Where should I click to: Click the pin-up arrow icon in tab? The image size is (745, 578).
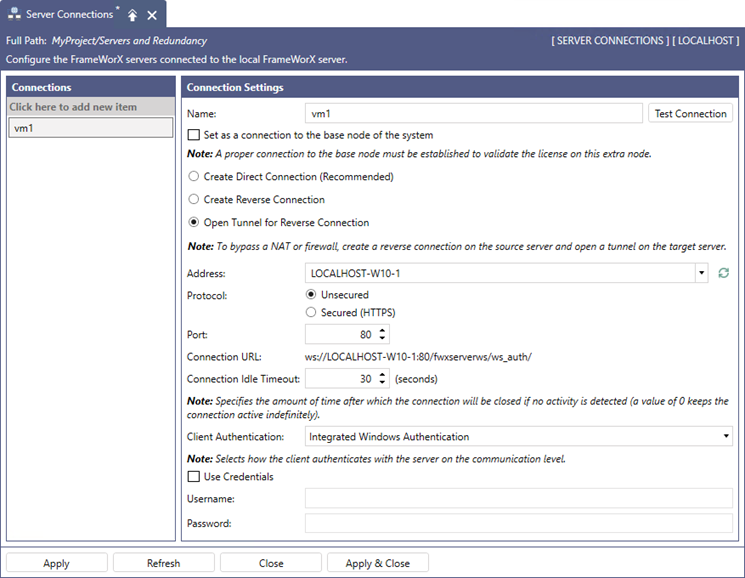coord(133,15)
